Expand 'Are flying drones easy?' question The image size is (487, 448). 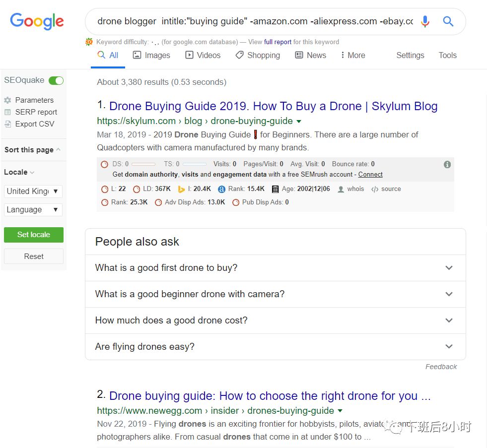(x=275, y=346)
